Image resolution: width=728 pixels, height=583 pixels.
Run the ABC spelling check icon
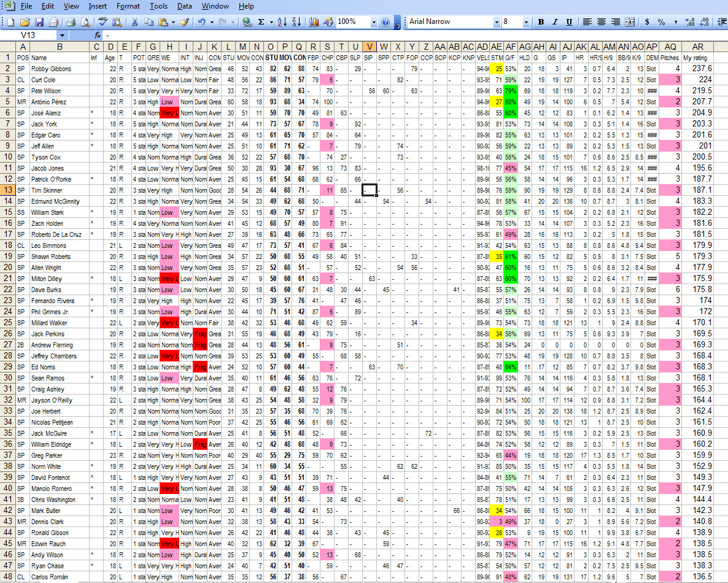pyautogui.click(x=103, y=22)
